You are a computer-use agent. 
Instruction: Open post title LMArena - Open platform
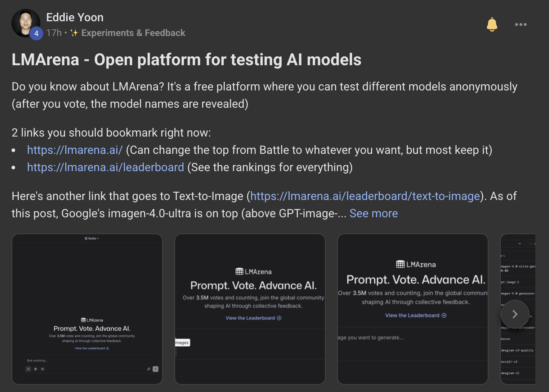click(186, 59)
